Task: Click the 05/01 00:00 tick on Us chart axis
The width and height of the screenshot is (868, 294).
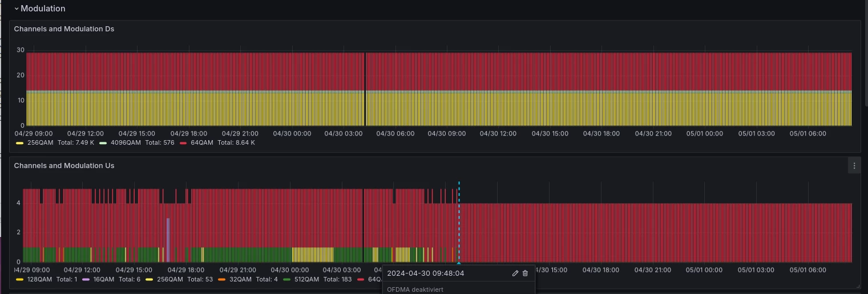Action: tap(703, 270)
